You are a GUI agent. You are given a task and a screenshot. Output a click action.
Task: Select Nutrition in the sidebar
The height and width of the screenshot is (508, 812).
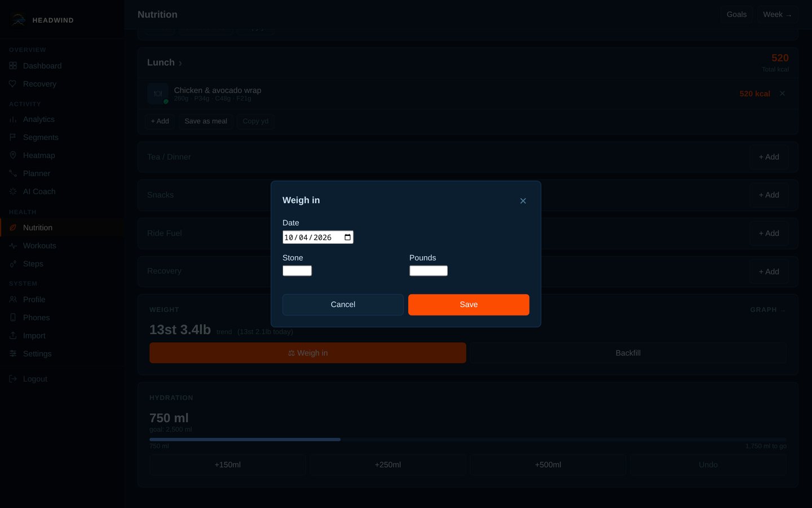click(62, 227)
